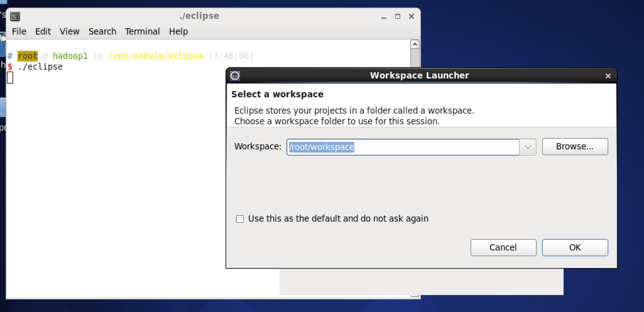The width and height of the screenshot is (644, 312).
Task: Click Cancel in Workspace Launcher
Action: (x=503, y=248)
